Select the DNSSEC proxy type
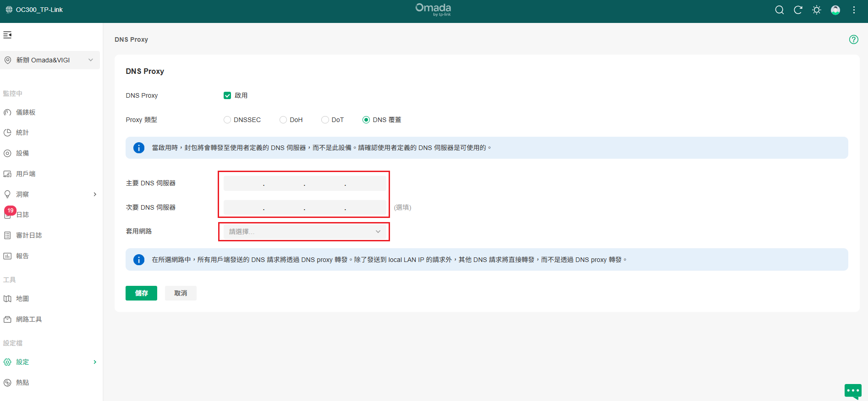Image resolution: width=868 pixels, height=401 pixels. pyautogui.click(x=227, y=120)
